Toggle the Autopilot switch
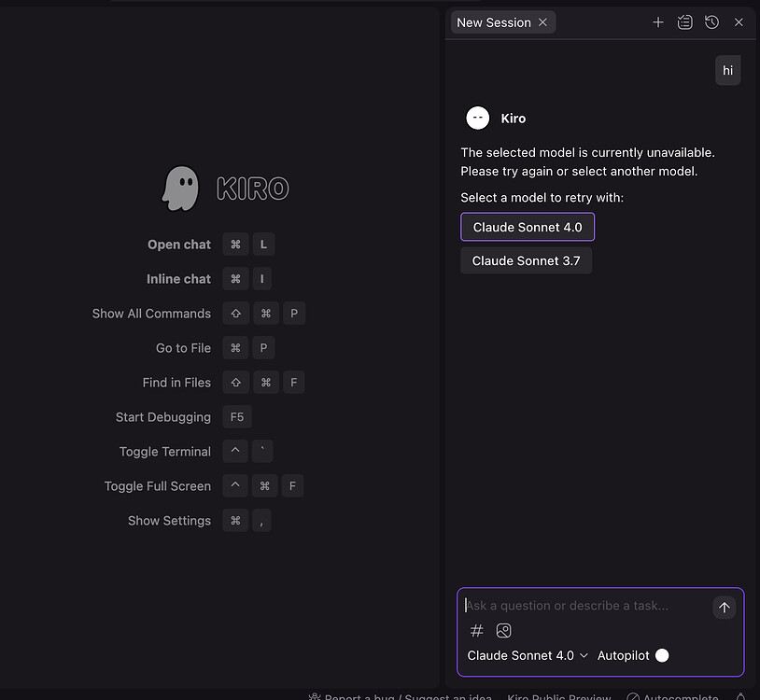 (662, 655)
